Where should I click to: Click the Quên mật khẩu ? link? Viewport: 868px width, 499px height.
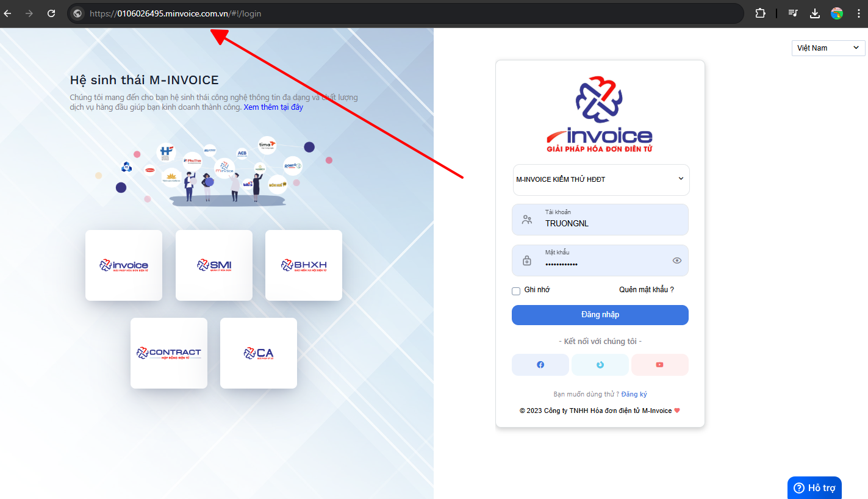(x=647, y=290)
